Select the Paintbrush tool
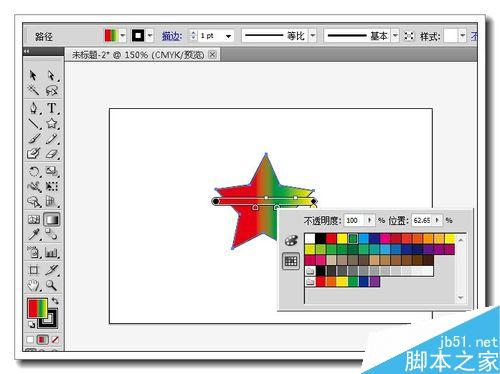Image resolution: width=500 pixels, height=374 pixels. click(33, 139)
